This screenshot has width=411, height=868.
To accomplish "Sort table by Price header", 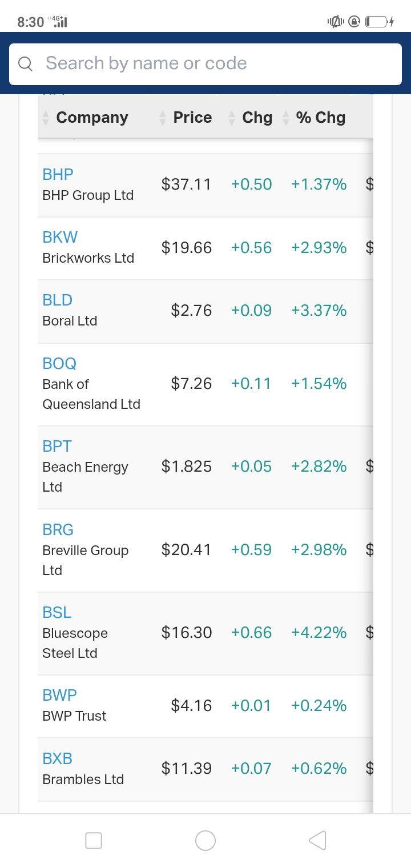I will pos(192,118).
